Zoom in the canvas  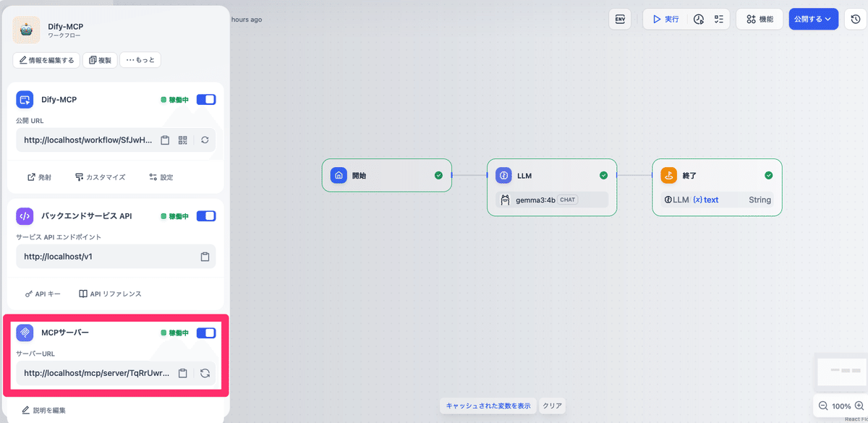(x=859, y=406)
